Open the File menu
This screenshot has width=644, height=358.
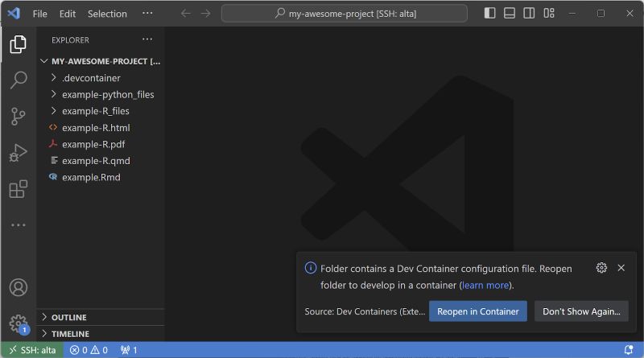(39, 14)
